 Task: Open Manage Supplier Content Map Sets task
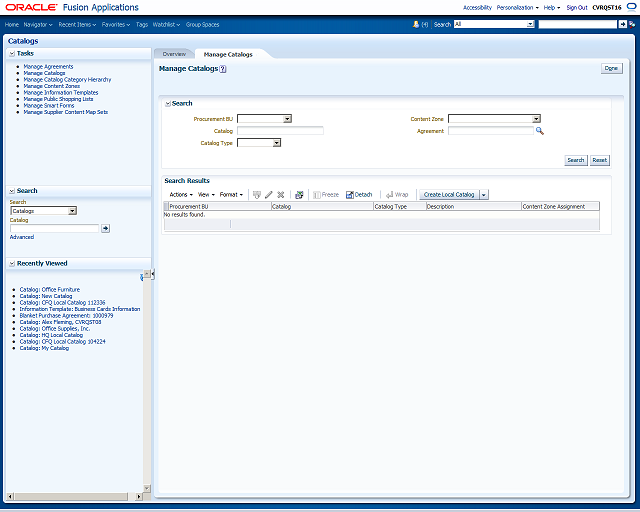click(66, 112)
